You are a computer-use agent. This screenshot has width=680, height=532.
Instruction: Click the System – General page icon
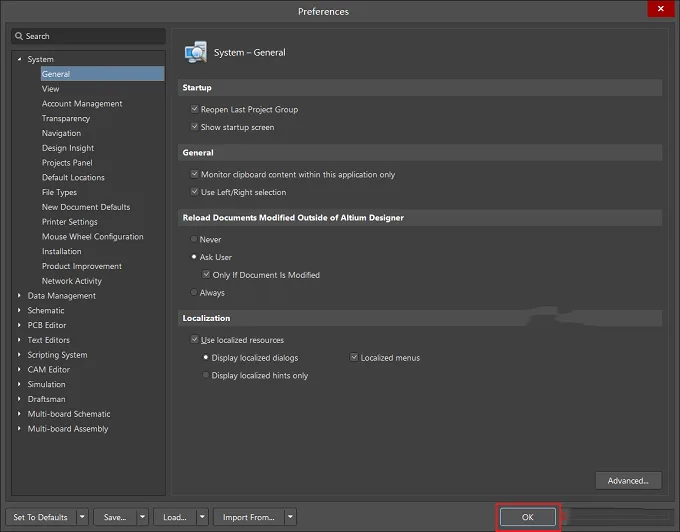tap(196, 52)
